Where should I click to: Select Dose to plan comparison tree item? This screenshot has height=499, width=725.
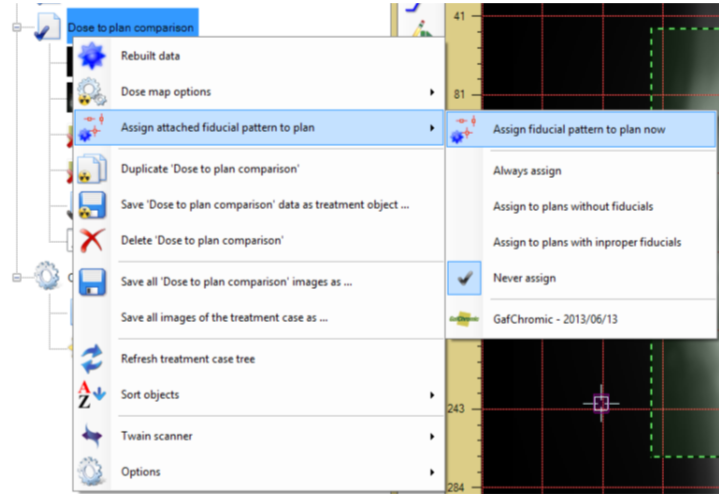click(133, 27)
